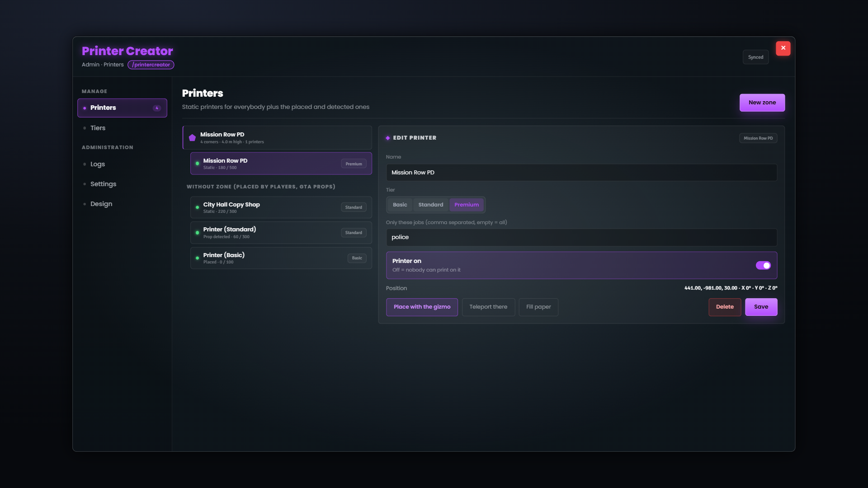This screenshot has width=868, height=488.
Task: Click the allowed jobs field containing police
Action: [581, 237]
